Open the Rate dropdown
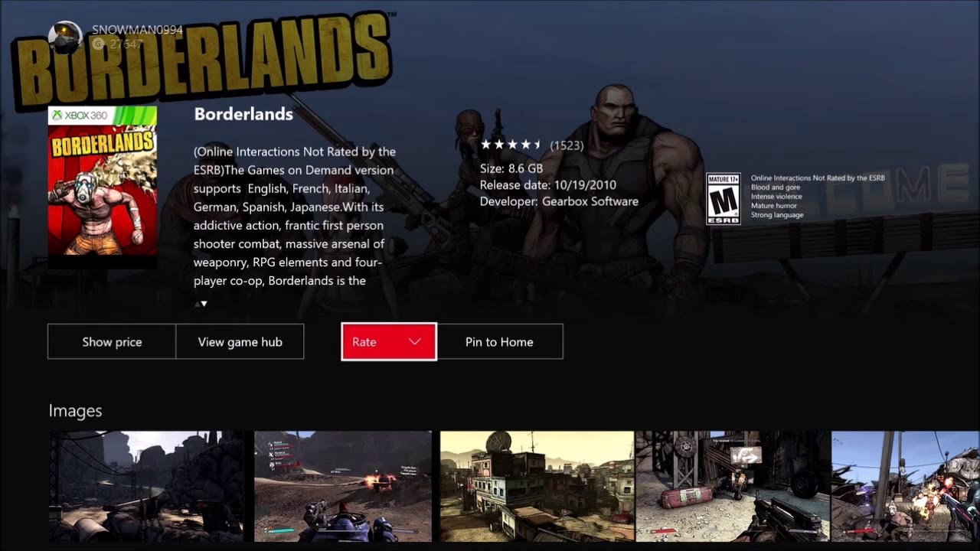This screenshot has height=551, width=980. [x=389, y=341]
